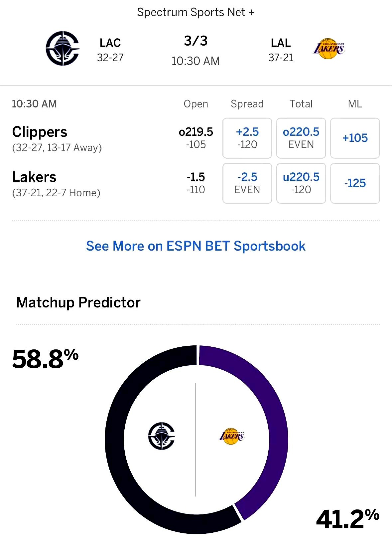
Task: Select Lakers -2.5 spread bet
Action: point(247,183)
